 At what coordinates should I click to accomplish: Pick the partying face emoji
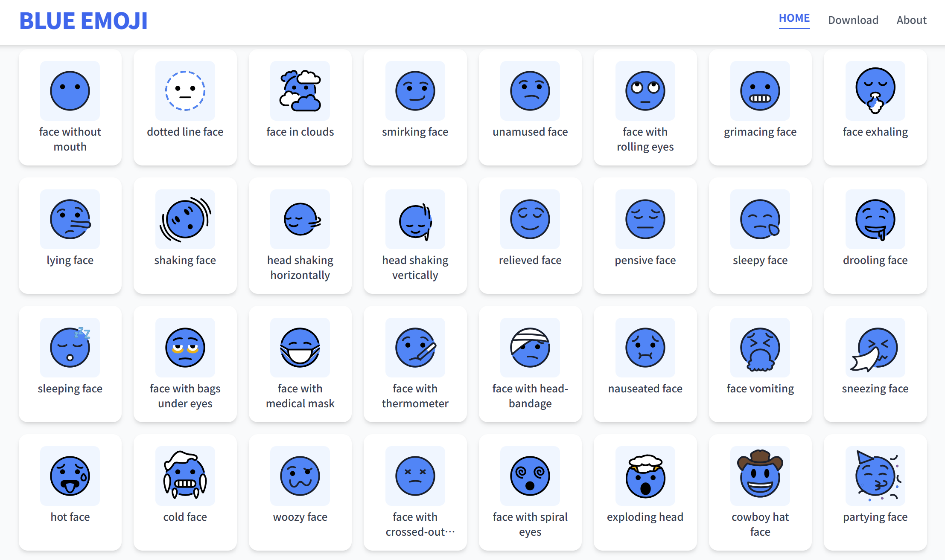tap(875, 476)
